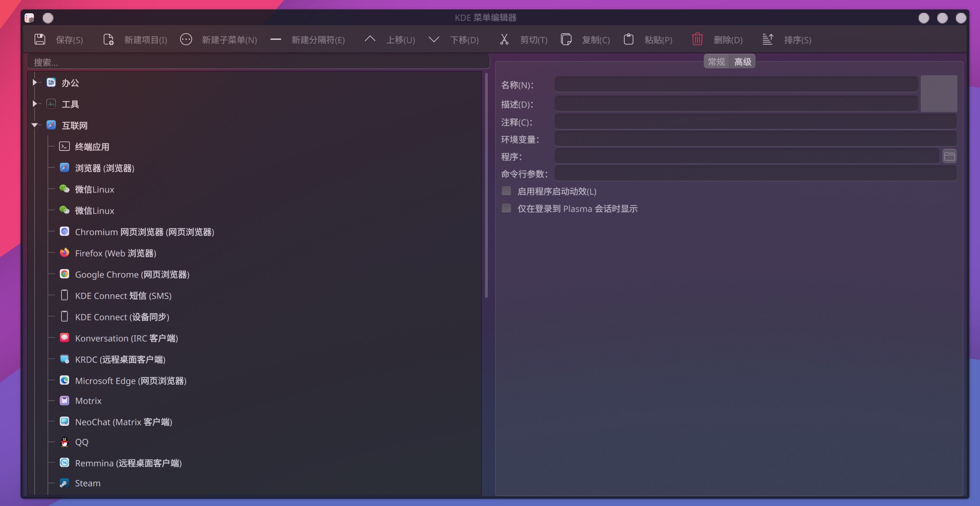Image resolution: width=980 pixels, height=506 pixels.
Task: Click the KDE menu editor icon in title bar
Action: [x=29, y=18]
